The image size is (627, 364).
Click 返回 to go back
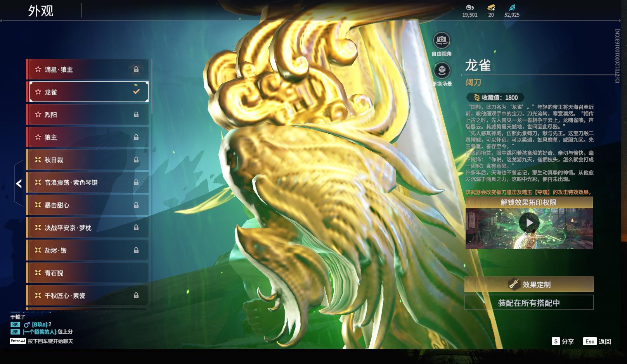click(605, 342)
